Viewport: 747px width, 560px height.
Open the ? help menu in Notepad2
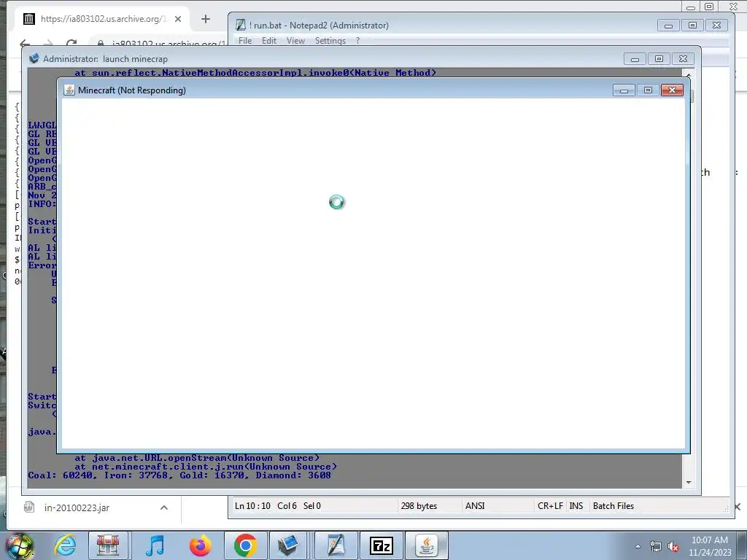tap(357, 41)
